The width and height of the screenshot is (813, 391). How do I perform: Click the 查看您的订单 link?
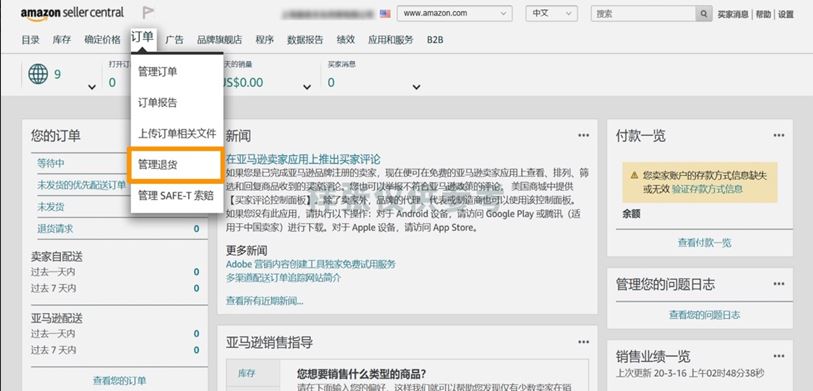(x=119, y=380)
